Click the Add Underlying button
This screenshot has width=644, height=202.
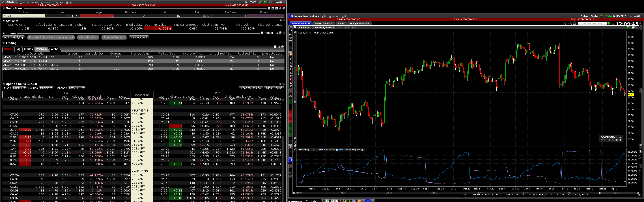[x=13, y=37]
